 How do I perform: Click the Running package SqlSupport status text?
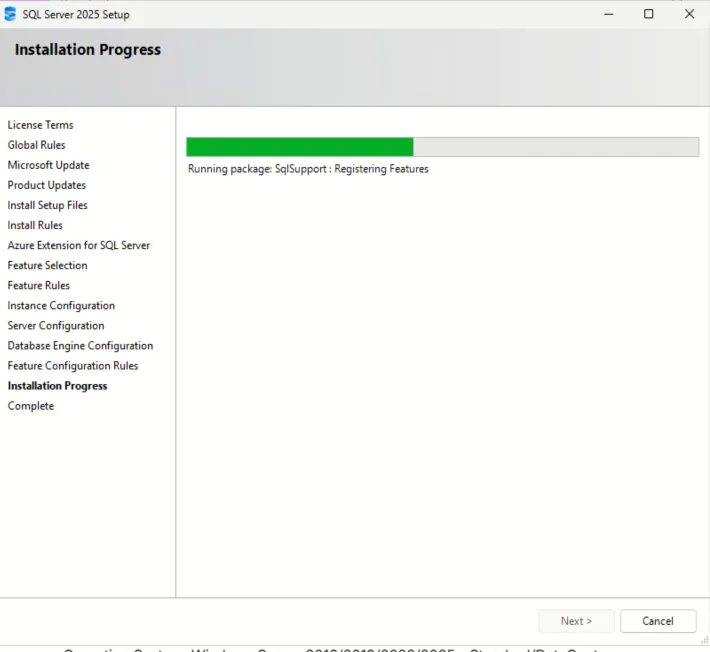coord(308,169)
